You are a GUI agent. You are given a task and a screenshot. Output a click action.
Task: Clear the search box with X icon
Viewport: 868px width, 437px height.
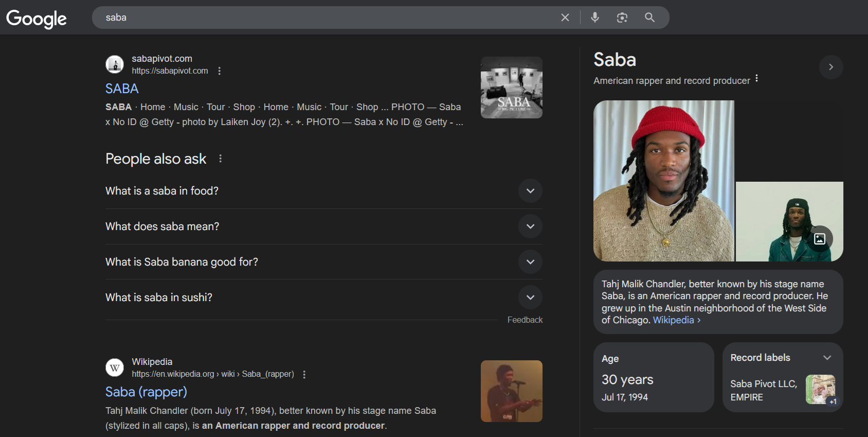pyautogui.click(x=565, y=18)
